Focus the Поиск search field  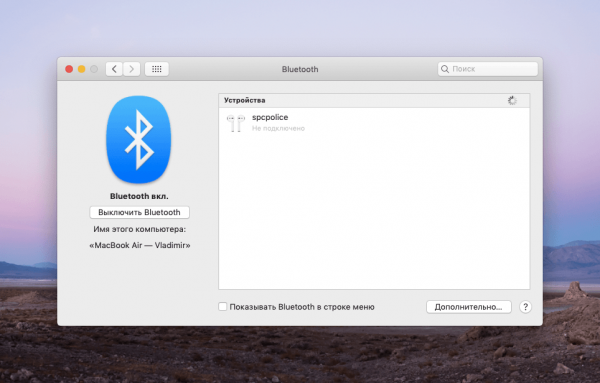pyautogui.click(x=488, y=69)
